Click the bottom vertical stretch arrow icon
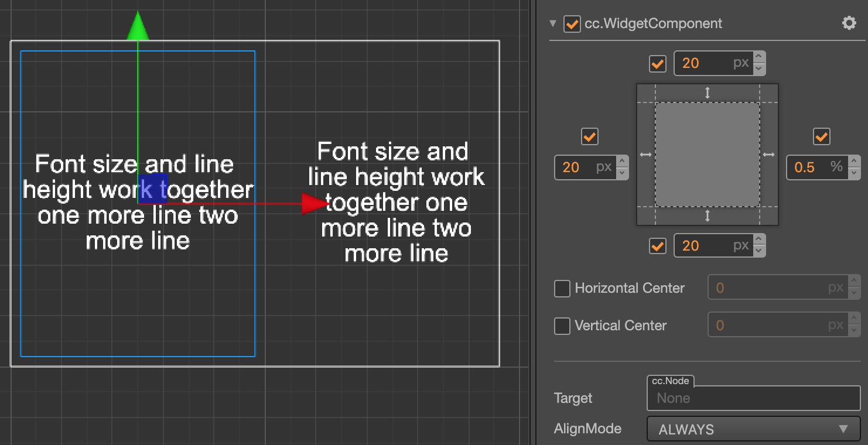 pos(708,216)
